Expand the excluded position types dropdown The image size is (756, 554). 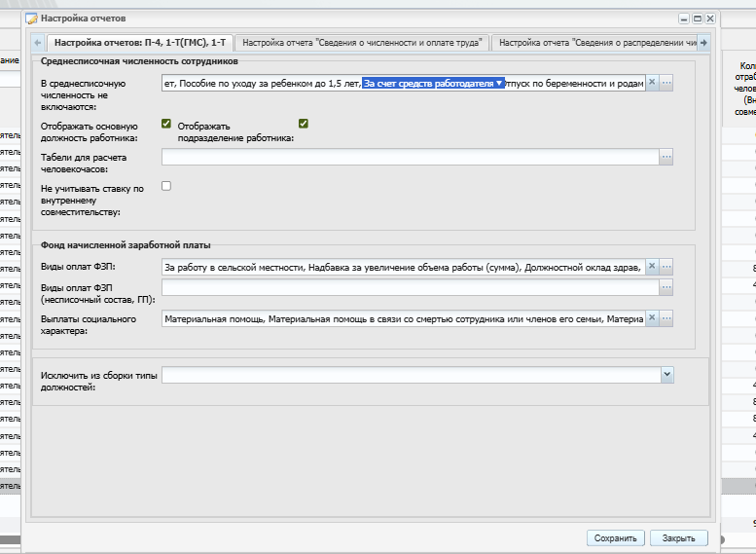[x=667, y=375]
